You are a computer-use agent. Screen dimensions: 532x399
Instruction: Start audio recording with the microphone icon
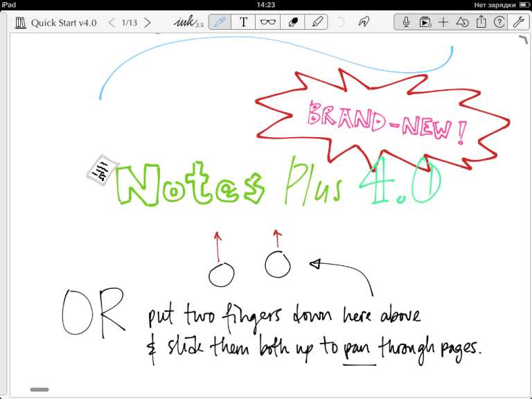[x=406, y=22]
